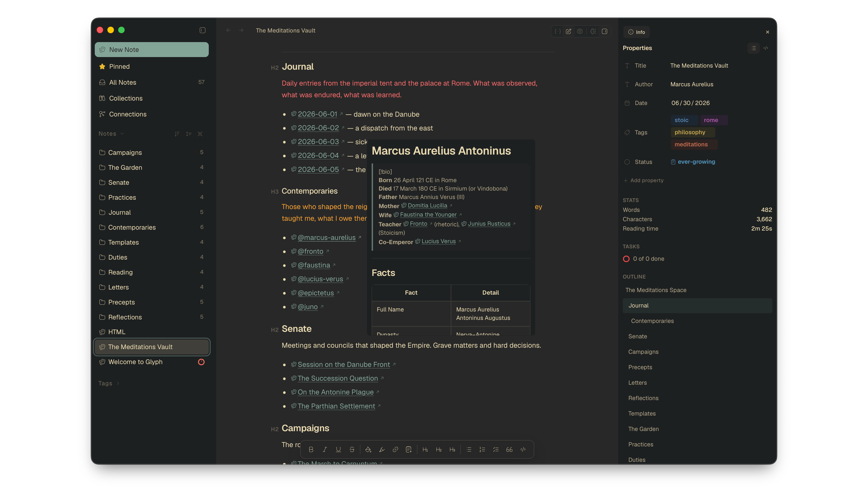This screenshot has width=868, height=499.
Task: Insert a hyperlink with the link icon
Action: tap(395, 449)
